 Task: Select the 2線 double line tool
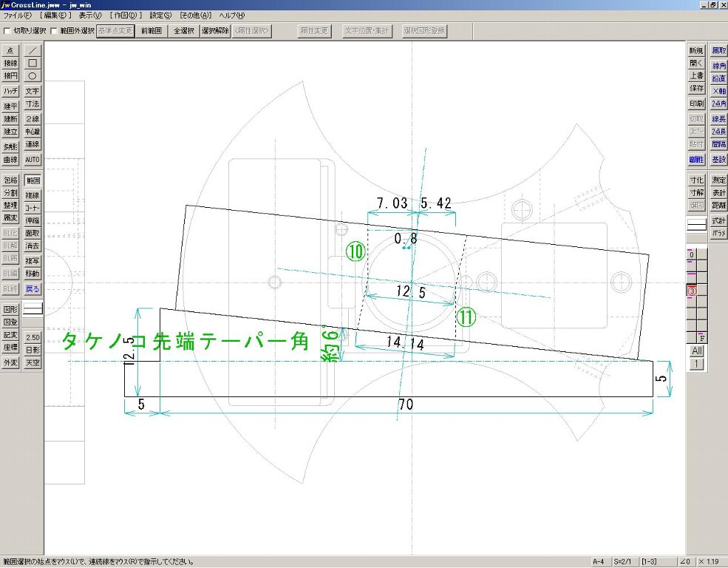[x=33, y=119]
